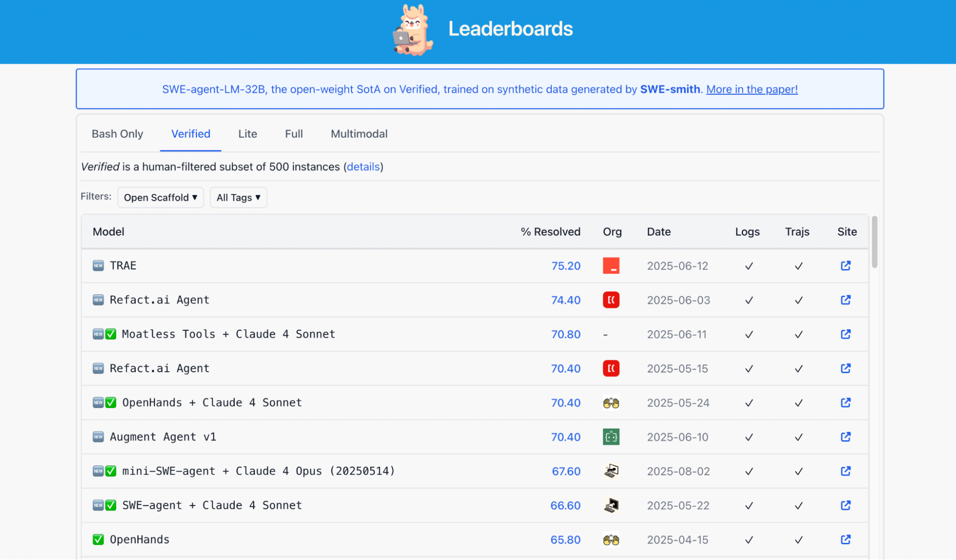Click the Org column header
Viewport: 956px width, 560px height.
[x=612, y=232]
